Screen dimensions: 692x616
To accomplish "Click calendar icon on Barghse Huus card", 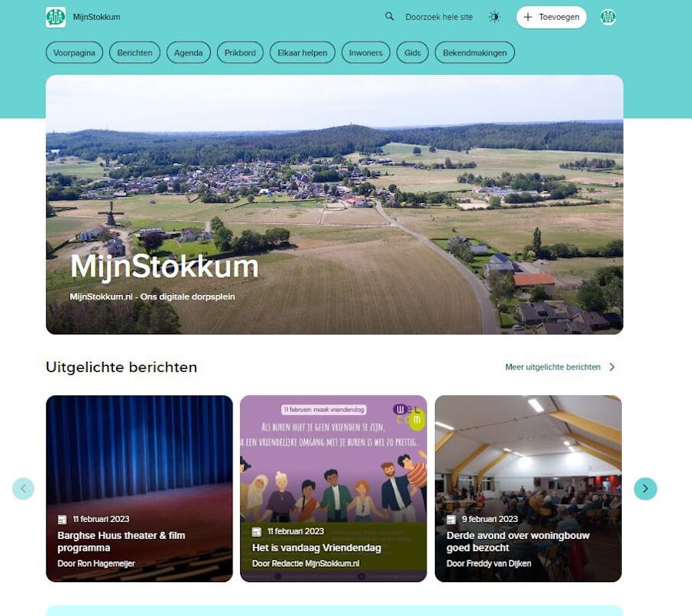I will click(x=62, y=519).
